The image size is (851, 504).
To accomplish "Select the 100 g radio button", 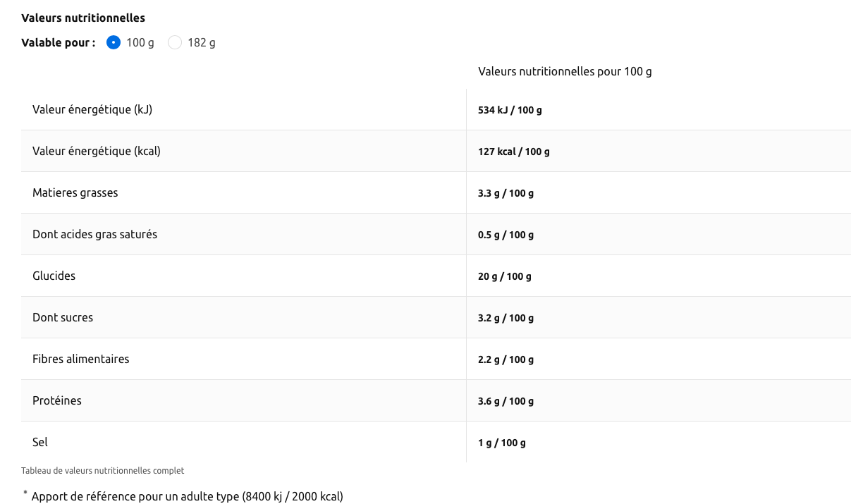I will coord(114,43).
